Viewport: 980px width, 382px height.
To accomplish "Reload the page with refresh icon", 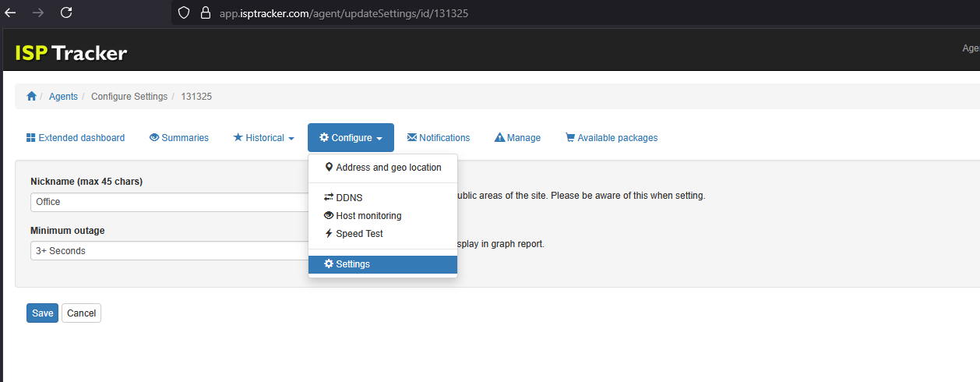I will (x=66, y=12).
